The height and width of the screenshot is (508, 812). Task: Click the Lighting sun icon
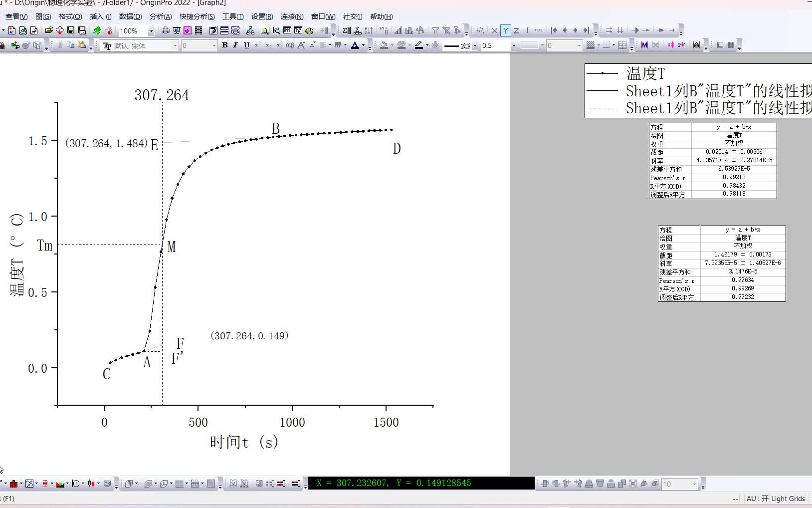pyautogui.click(x=435, y=45)
